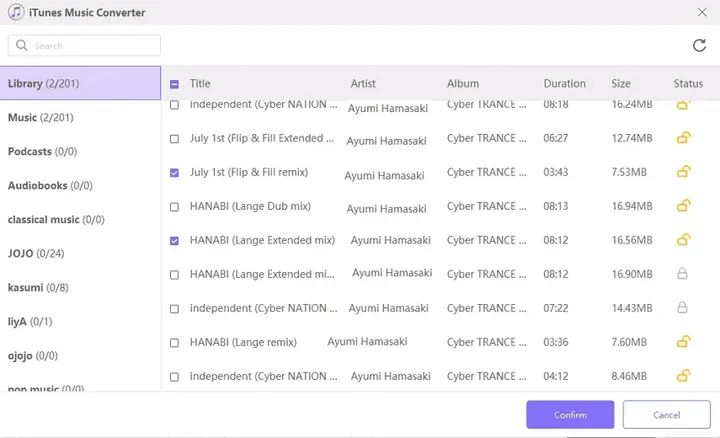Uncheck July 1st (Flip & Fill remix)
Image resolution: width=720 pixels, height=438 pixels.
click(x=175, y=173)
